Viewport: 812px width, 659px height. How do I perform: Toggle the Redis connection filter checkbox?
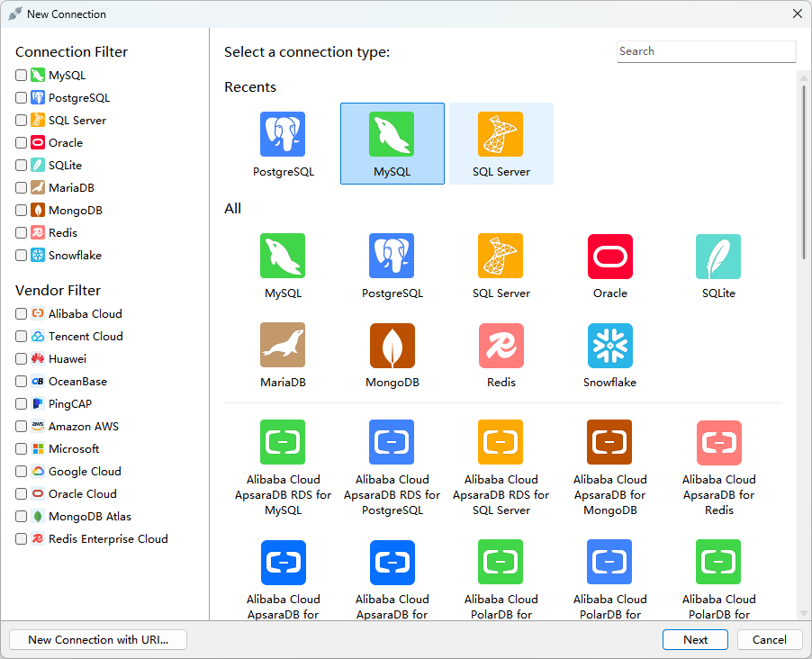tap(22, 232)
